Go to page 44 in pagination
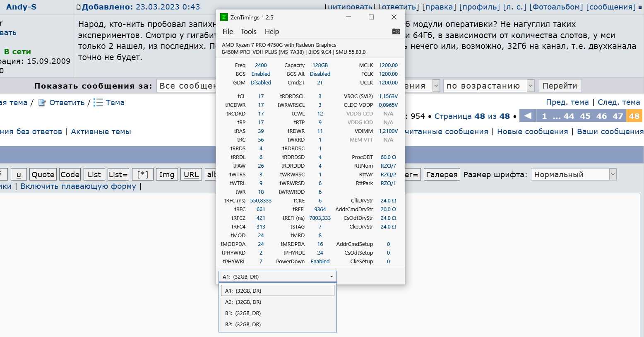The height and width of the screenshot is (337, 644). click(569, 116)
